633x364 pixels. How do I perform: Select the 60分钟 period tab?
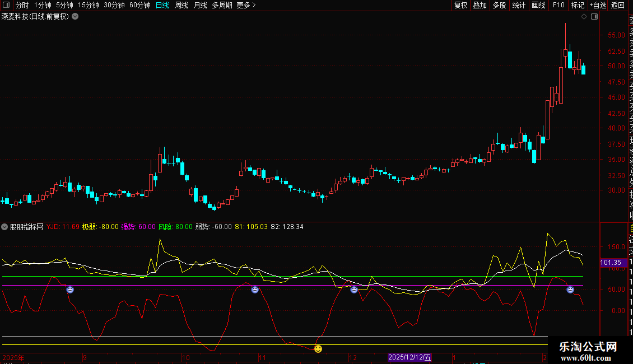coord(139,5)
